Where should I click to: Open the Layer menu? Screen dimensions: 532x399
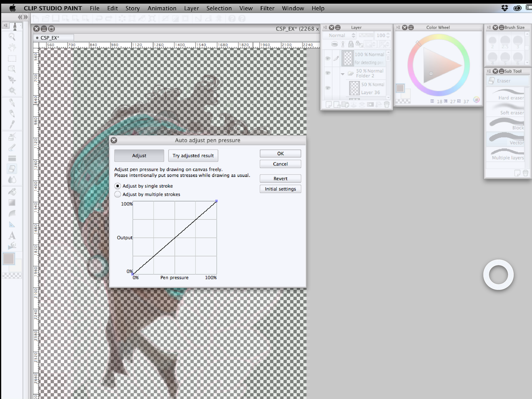click(x=192, y=8)
